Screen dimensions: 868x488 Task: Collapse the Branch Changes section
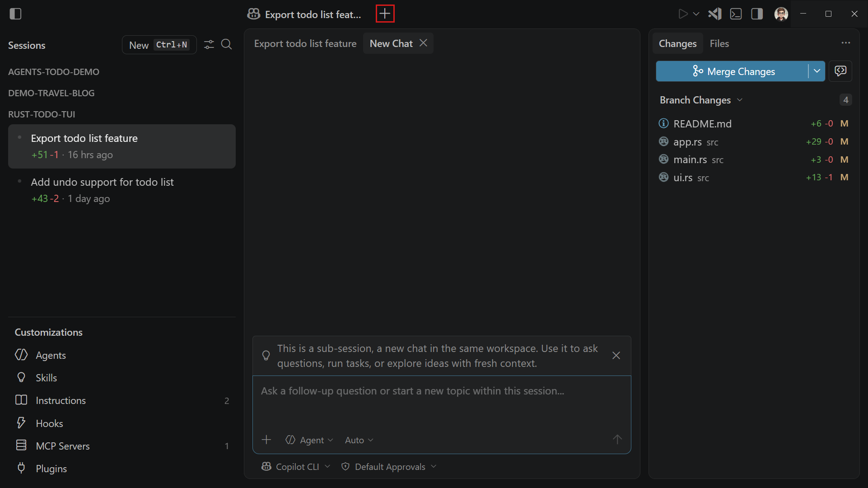pyautogui.click(x=740, y=100)
